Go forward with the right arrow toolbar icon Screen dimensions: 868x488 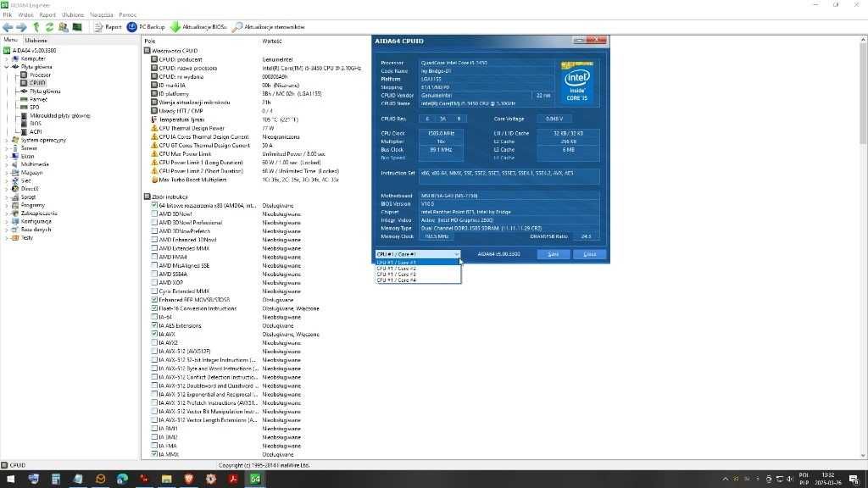pos(21,27)
